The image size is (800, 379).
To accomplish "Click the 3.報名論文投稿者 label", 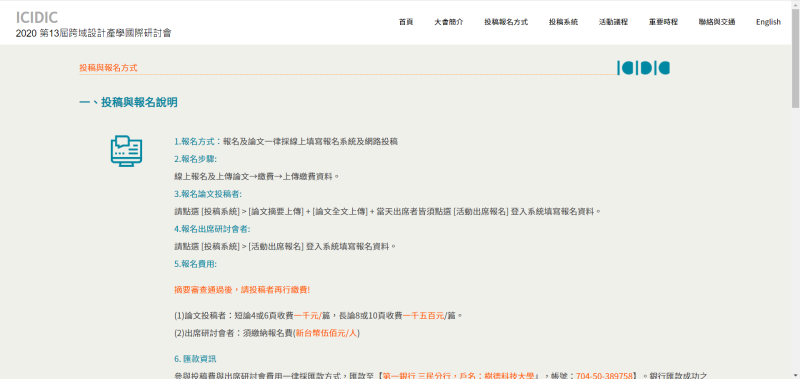I will [x=208, y=194].
